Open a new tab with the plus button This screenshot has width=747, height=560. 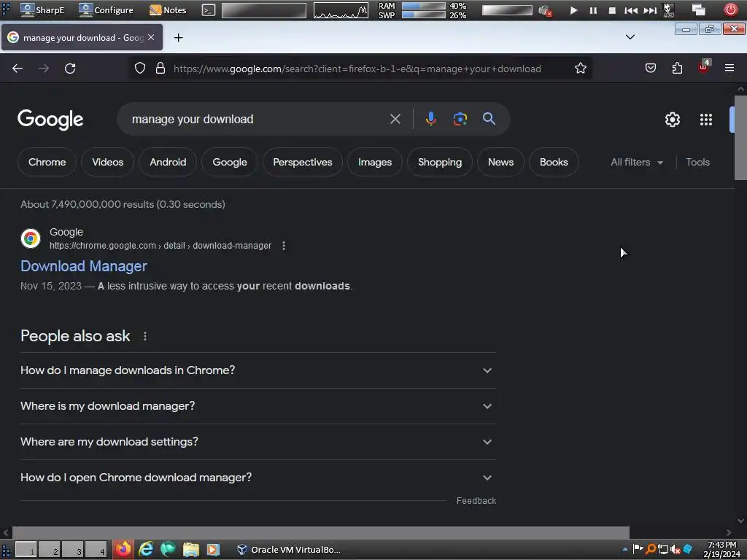[178, 38]
